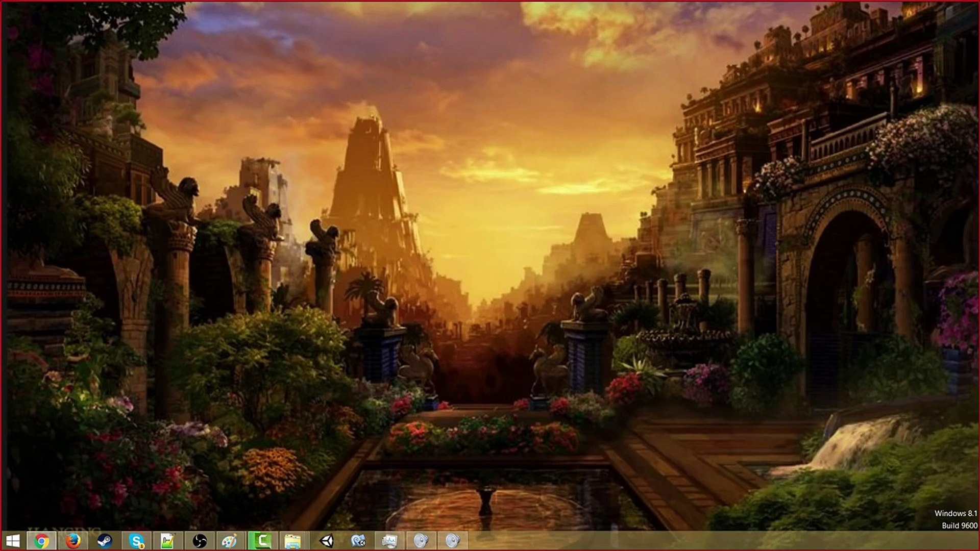This screenshot has height=551, width=980.
Task: Open Google Chrome from the taskbar
Action: (x=41, y=541)
